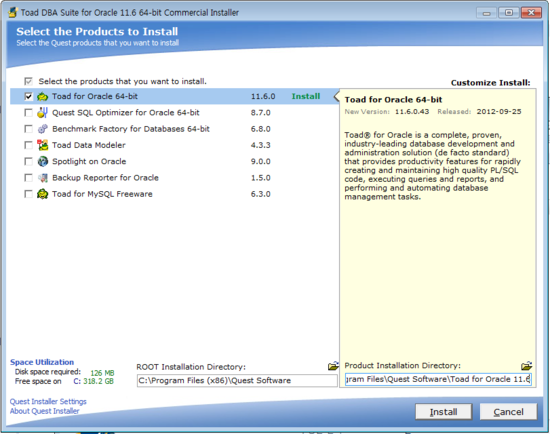Click the Benchmark Factory for Databases icon
The height and width of the screenshot is (434, 550).
[42, 129]
